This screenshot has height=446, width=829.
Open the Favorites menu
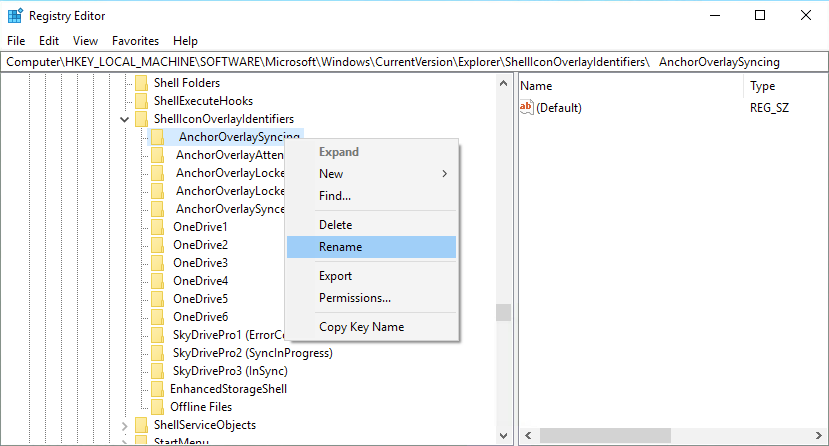135,41
